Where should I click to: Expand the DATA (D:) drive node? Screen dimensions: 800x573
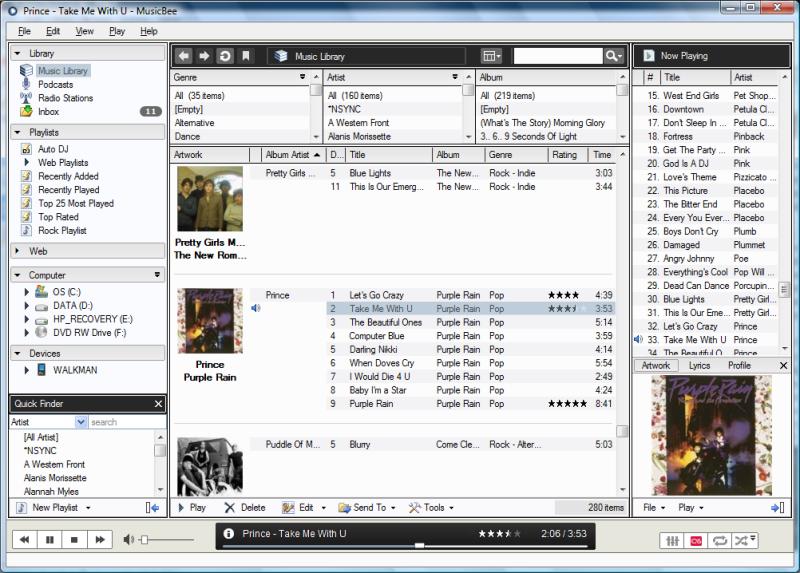(x=27, y=305)
